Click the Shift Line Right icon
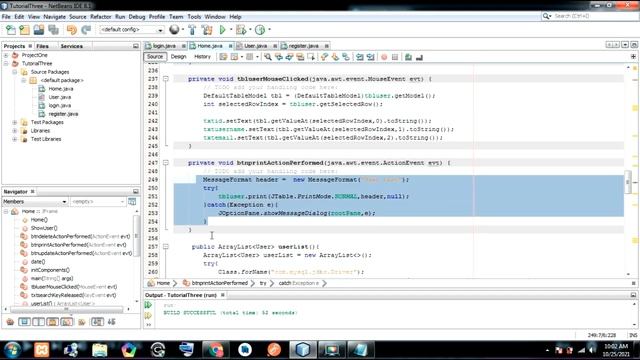The height and width of the screenshot is (360, 640). pos(371,57)
